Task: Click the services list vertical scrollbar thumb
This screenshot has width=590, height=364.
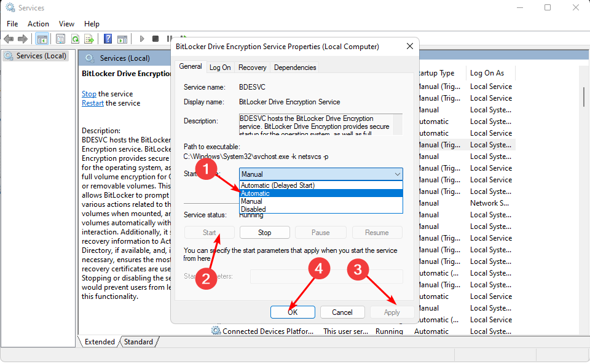Action: point(584,96)
